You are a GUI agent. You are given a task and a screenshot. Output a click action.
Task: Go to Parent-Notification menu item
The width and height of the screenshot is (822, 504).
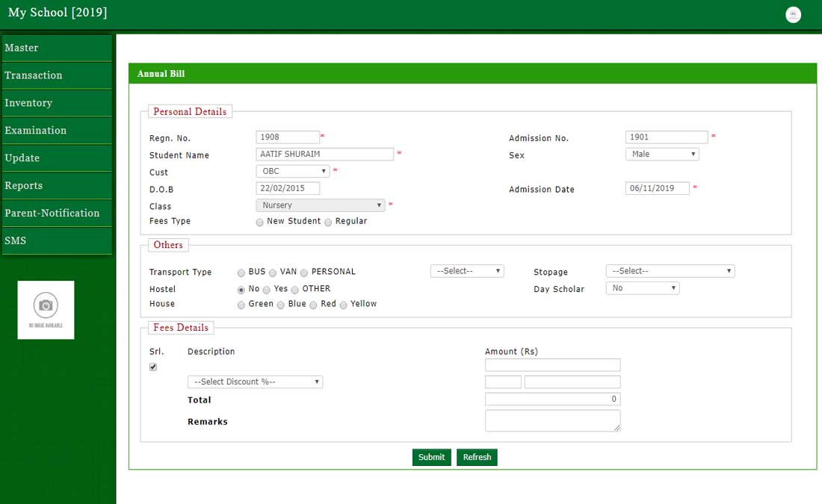[57, 214]
